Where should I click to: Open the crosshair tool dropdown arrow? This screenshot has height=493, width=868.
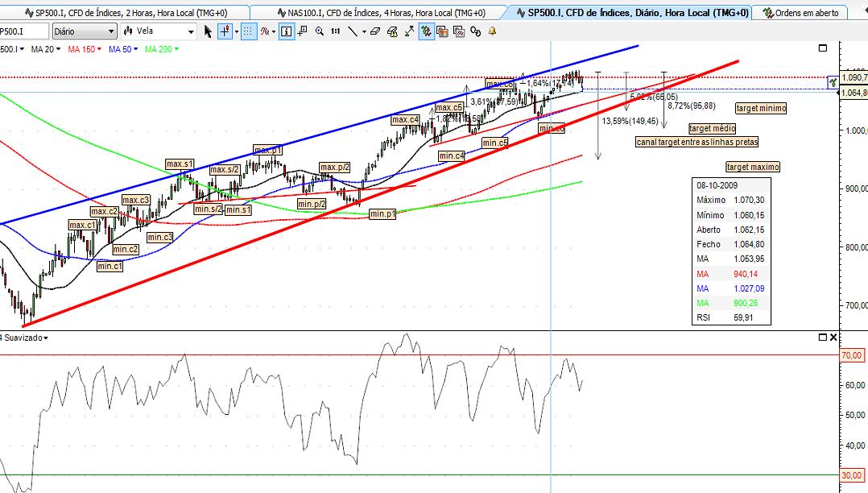click(237, 31)
